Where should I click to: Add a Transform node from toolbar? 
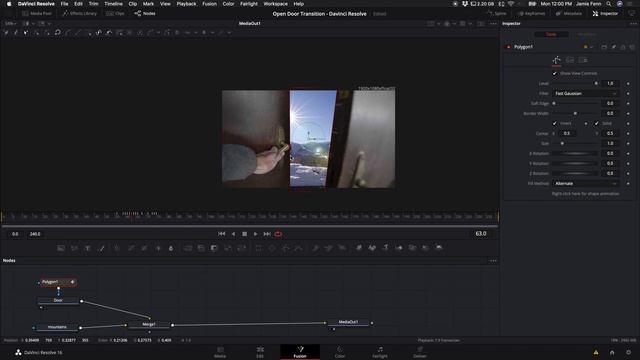(x=242, y=248)
